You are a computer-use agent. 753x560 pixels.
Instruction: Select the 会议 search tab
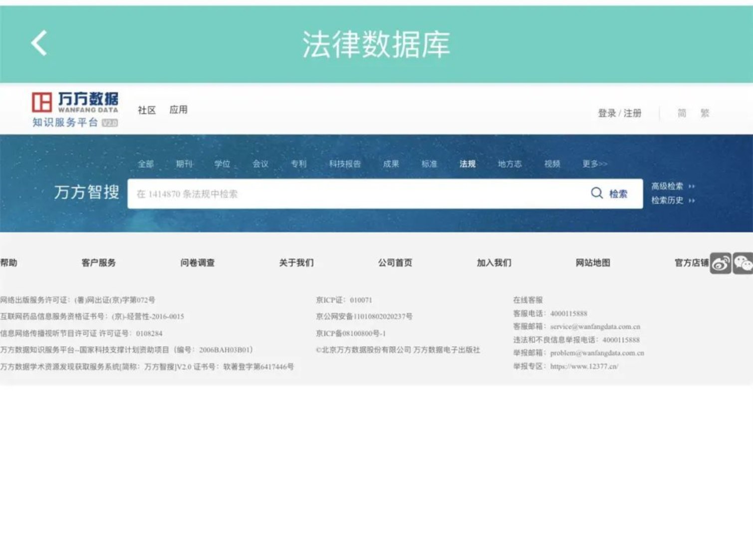coord(260,164)
